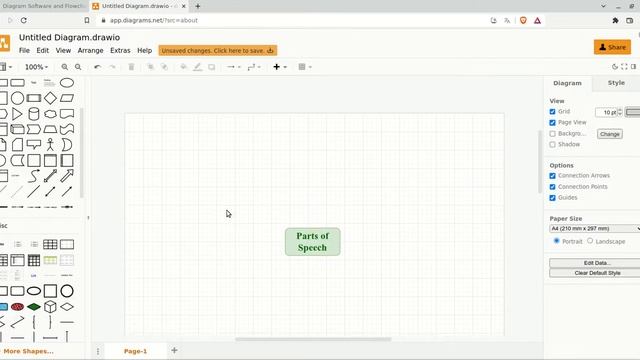The image size is (640, 360).
Task: Open the Edit menu
Action: coord(42,51)
